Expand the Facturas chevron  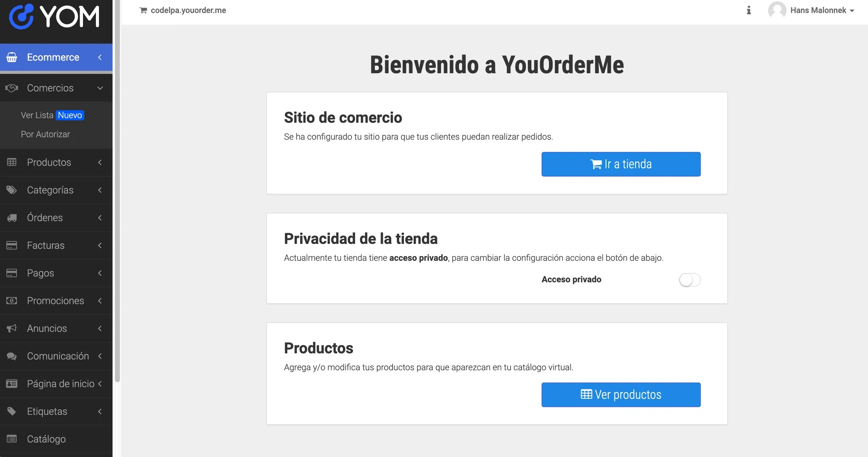(100, 245)
